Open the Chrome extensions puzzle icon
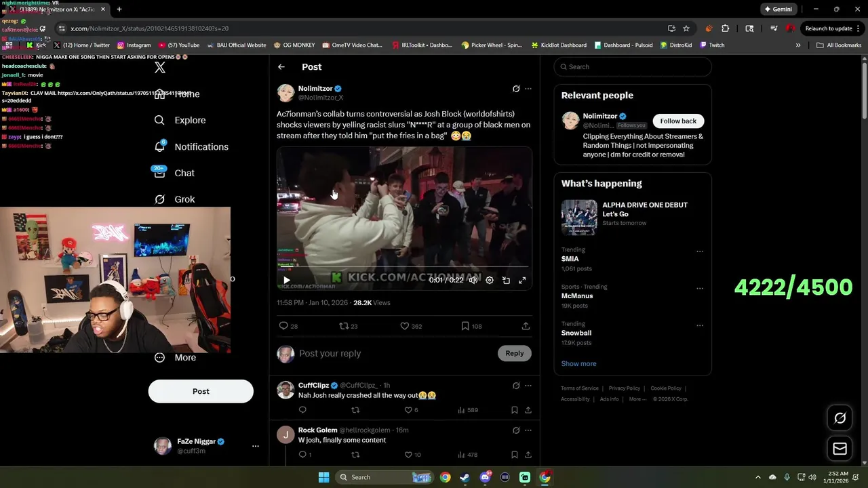 726,28
